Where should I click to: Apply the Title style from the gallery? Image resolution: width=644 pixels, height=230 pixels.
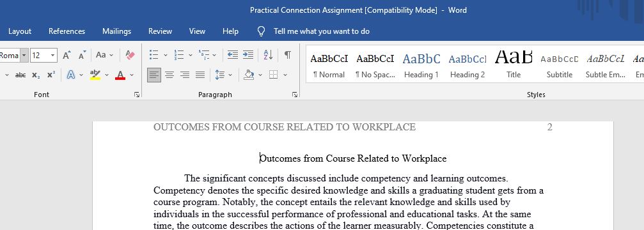[x=514, y=65]
